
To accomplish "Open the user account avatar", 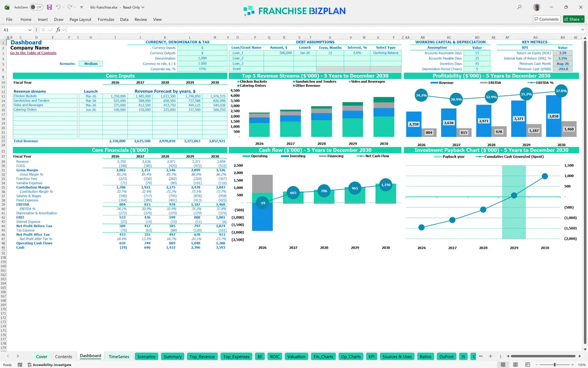I will (x=538, y=7).
